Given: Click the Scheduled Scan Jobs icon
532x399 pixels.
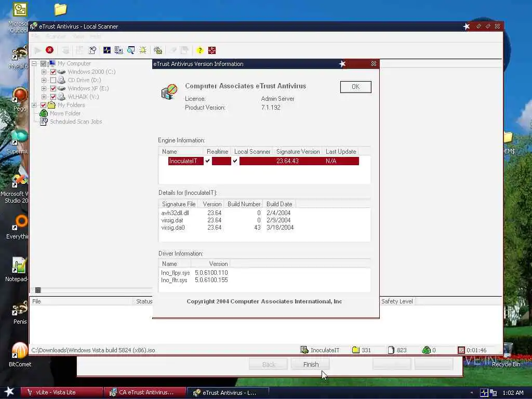Looking at the screenshot, I should coord(44,122).
